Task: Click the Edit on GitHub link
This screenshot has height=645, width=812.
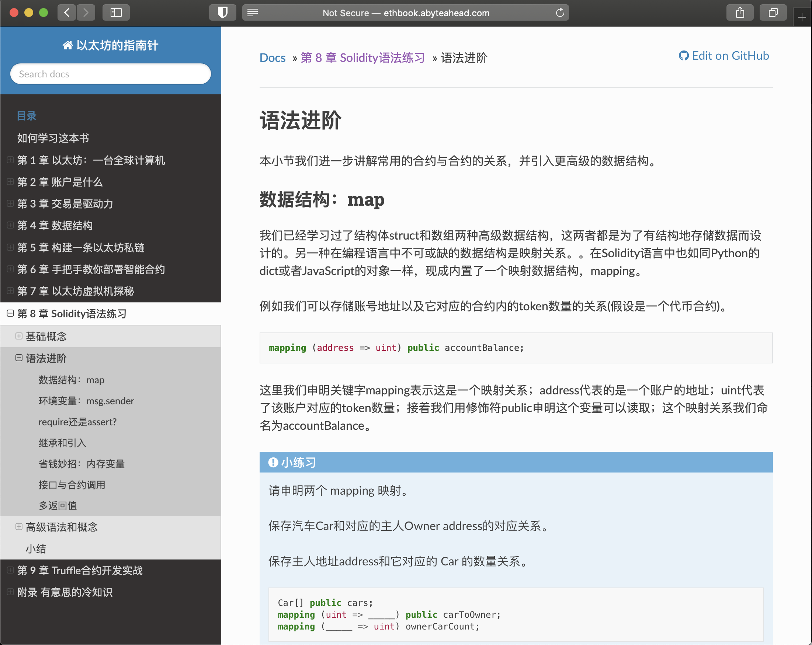Action: click(x=724, y=56)
